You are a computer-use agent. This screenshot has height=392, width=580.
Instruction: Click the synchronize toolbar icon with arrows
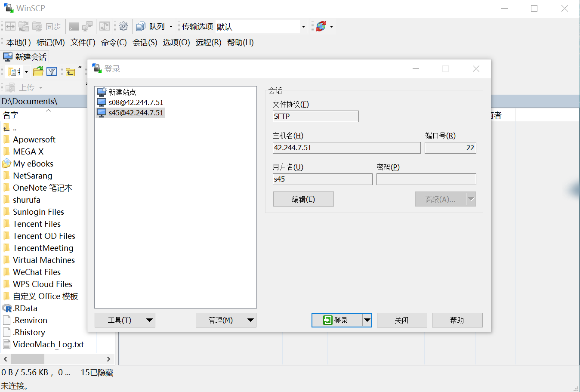click(23, 26)
